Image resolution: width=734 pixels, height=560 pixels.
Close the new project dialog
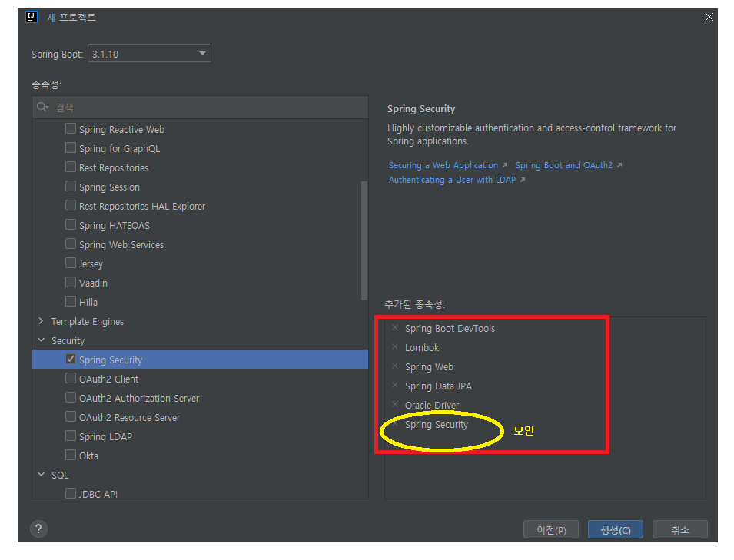(709, 18)
